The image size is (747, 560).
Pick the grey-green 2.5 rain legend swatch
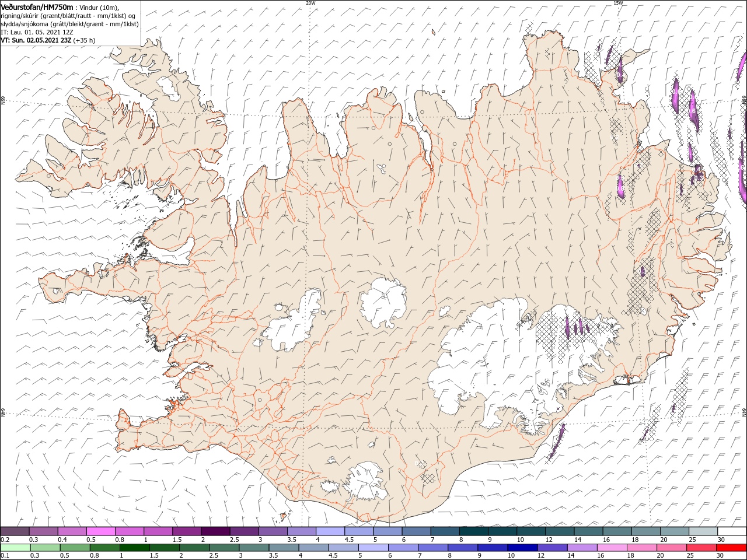point(224,548)
